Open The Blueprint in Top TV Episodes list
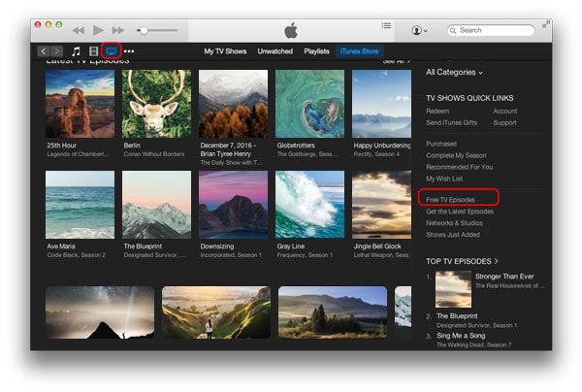Image resolution: width=582 pixels, height=392 pixels. [x=457, y=316]
